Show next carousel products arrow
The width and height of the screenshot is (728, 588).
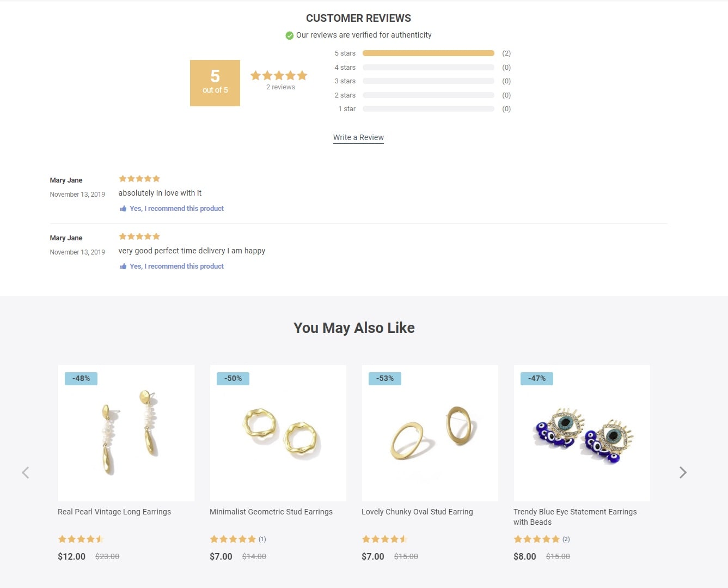tap(683, 472)
